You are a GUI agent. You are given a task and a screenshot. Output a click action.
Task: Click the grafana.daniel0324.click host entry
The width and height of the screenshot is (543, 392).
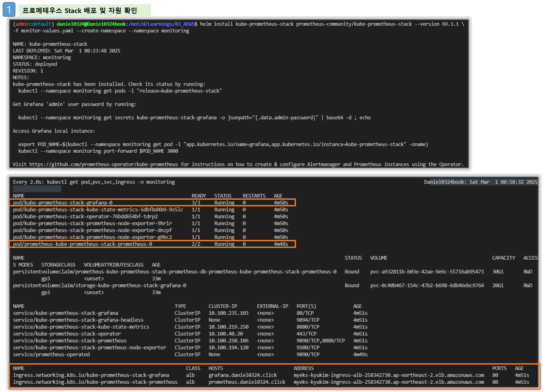[242, 375]
